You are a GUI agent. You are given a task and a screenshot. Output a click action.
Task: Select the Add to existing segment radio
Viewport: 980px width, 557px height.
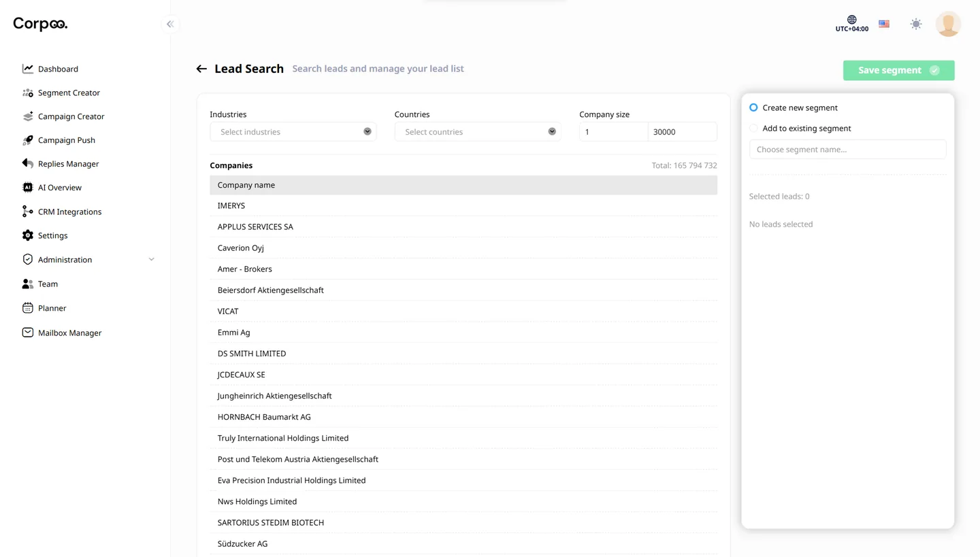point(753,128)
